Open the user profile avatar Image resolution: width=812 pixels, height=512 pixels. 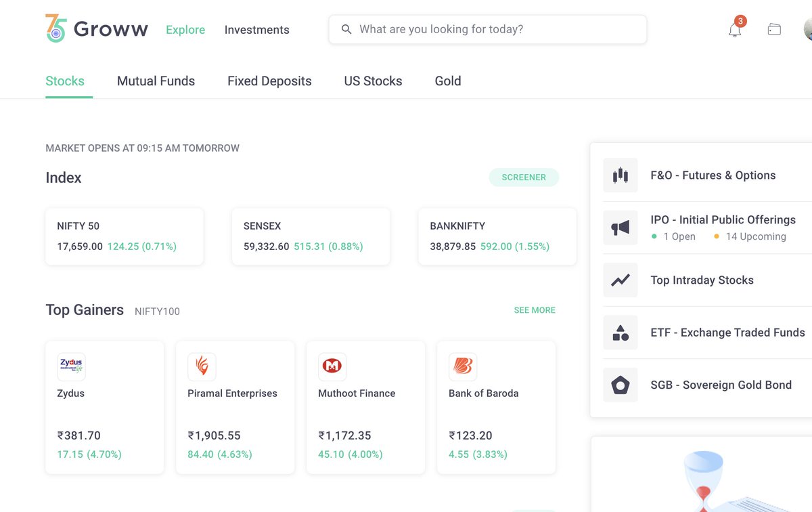coord(808,29)
